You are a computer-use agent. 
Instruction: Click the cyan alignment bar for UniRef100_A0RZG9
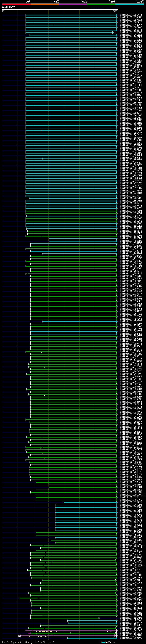(80, 254)
